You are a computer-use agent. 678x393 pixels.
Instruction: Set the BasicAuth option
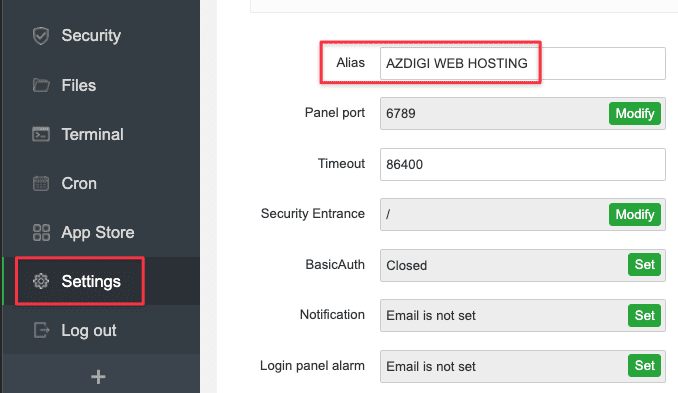click(x=644, y=265)
